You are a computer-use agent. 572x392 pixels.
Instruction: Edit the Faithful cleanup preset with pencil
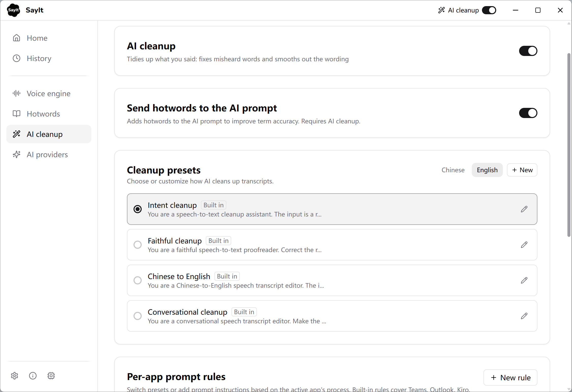pos(524,245)
